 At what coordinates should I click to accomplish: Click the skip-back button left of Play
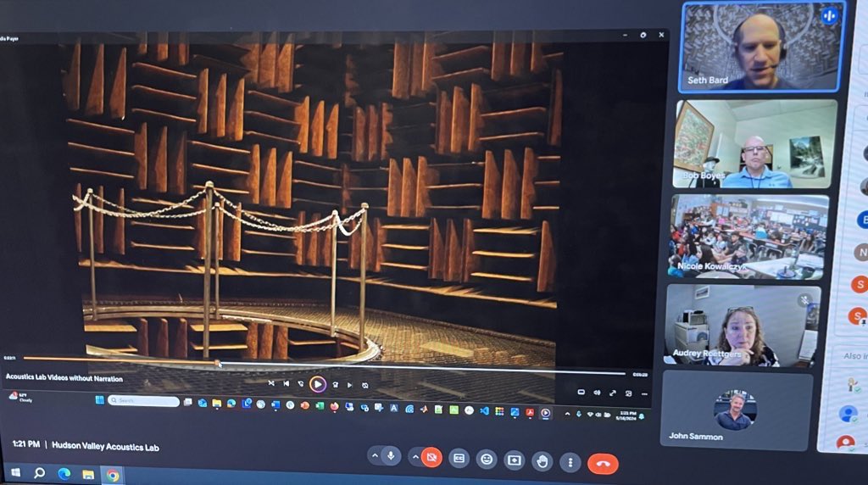(x=301, y=384)
